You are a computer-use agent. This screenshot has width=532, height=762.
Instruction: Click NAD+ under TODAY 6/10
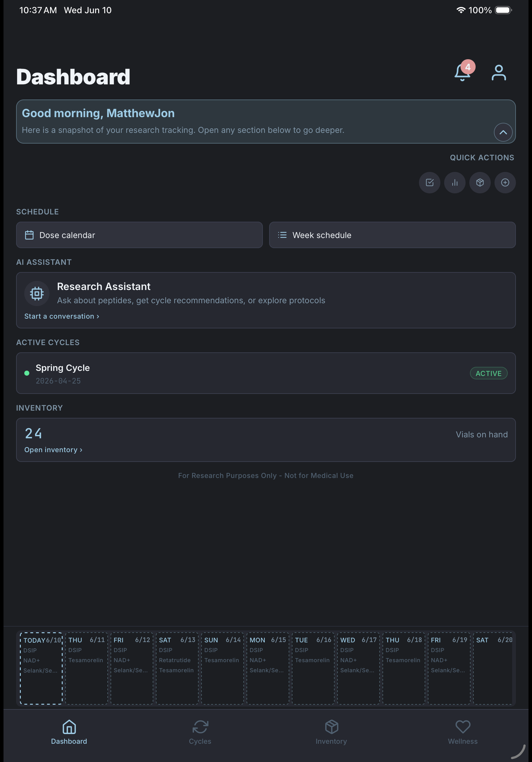point(32,661)
